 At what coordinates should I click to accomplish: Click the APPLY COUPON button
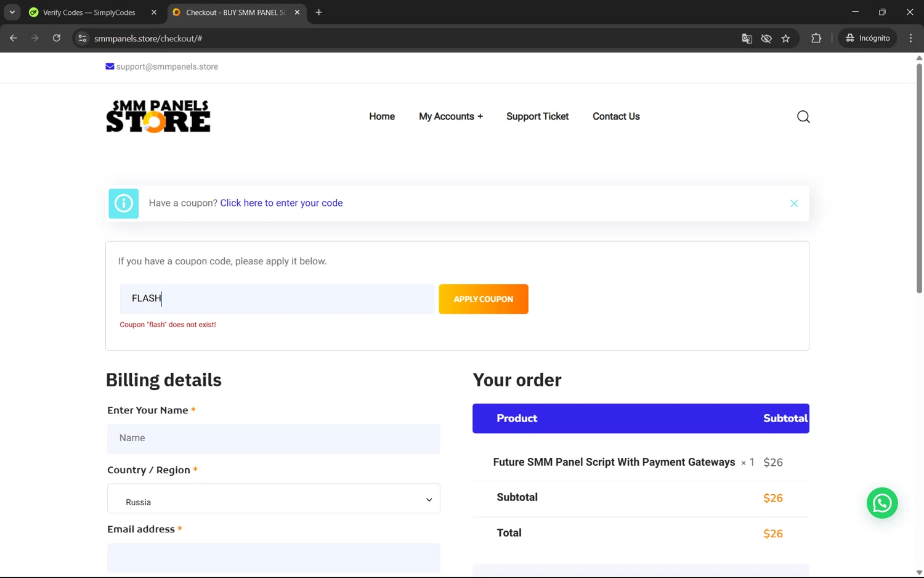tap(484, 299)
